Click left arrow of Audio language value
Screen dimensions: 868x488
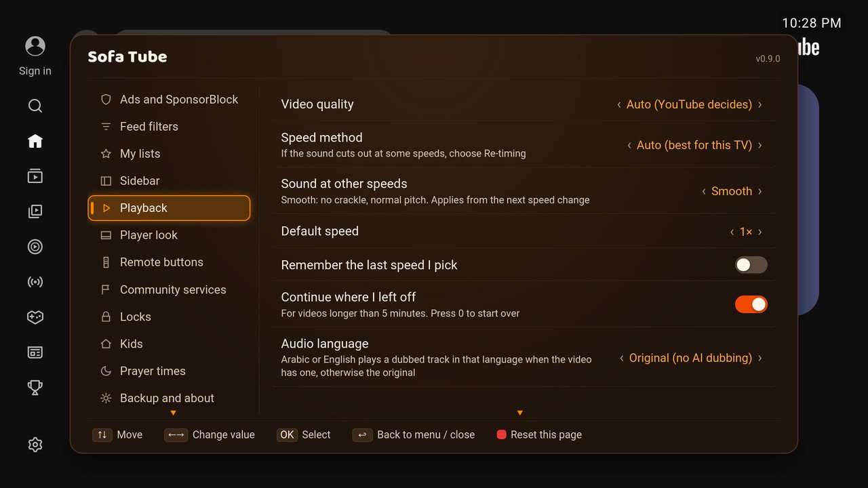[x=621, y=358]
